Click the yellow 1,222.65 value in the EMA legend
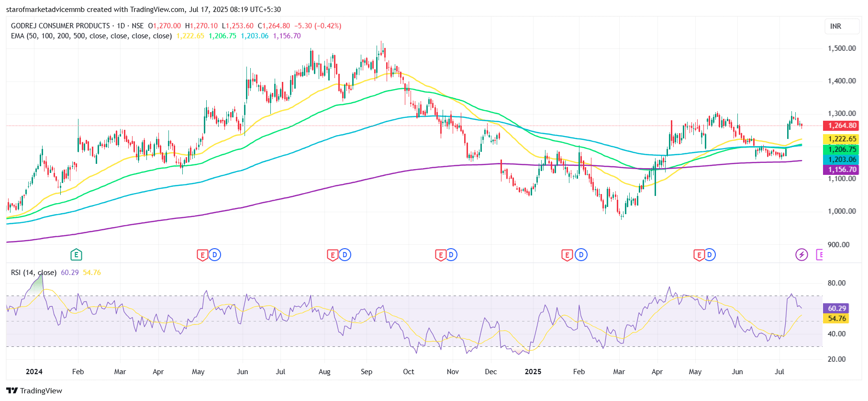The width and height of the screenshot is (868, 401). coord(190,36)
